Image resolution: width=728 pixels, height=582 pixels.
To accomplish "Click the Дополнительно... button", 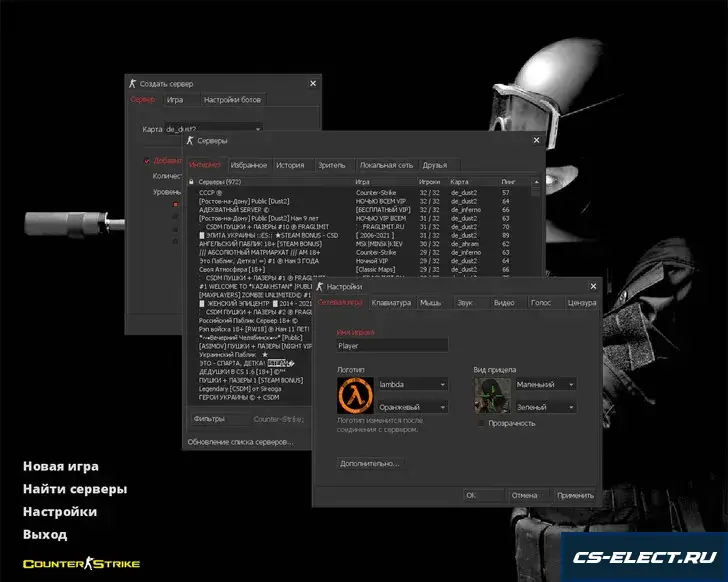I will (370, 463).
